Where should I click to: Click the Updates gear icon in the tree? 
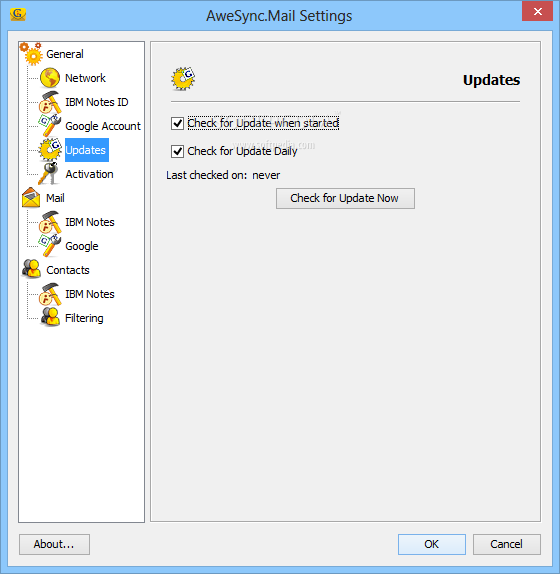tap(50, 150)
